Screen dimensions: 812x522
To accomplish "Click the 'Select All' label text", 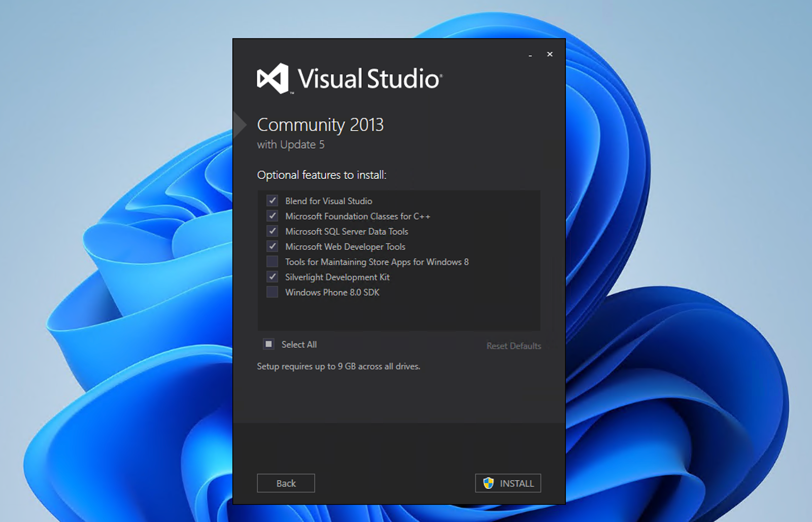I will pos(299,344).
